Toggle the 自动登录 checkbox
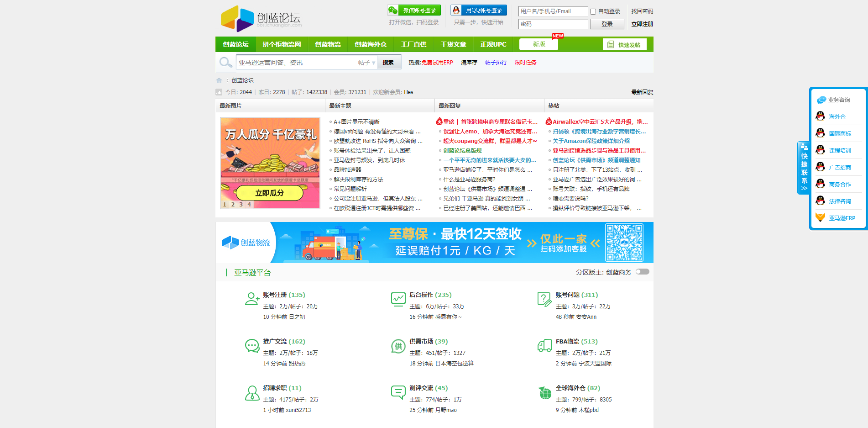Screen dimensions: 868x428 click(593, 11)
